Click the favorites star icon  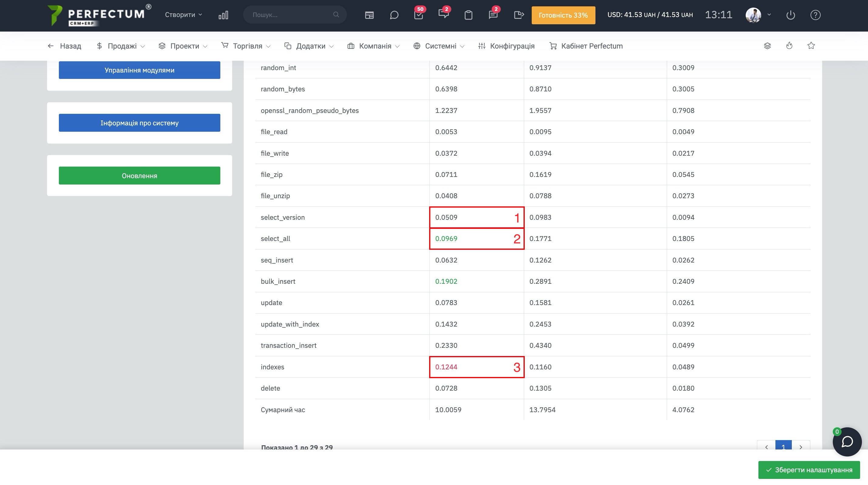(x=811, y=46)
